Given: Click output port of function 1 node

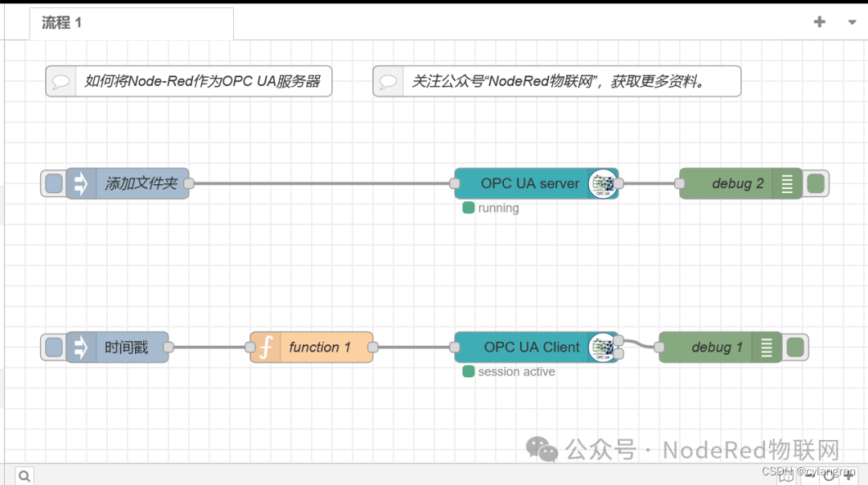Looking at the screenshot, I should pyautogui.click(x=373, y=347).
